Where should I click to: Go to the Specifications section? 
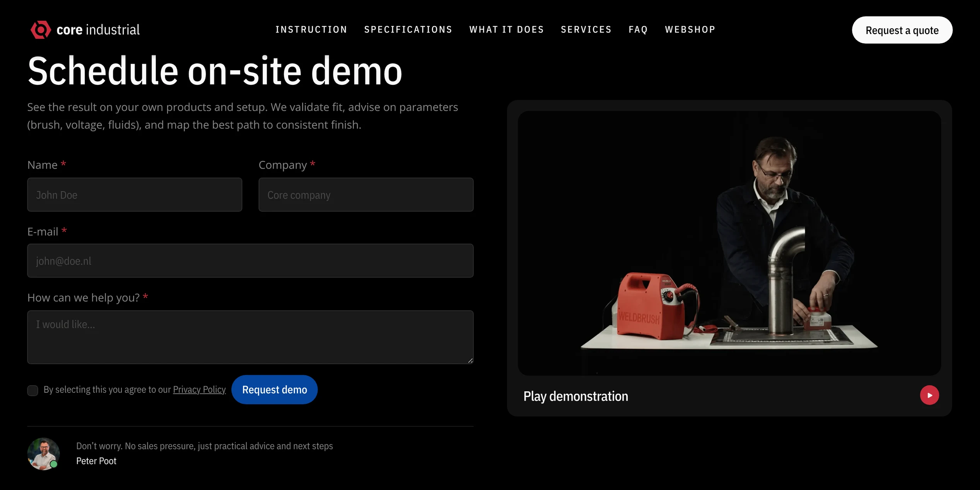[x=408, y=29]
